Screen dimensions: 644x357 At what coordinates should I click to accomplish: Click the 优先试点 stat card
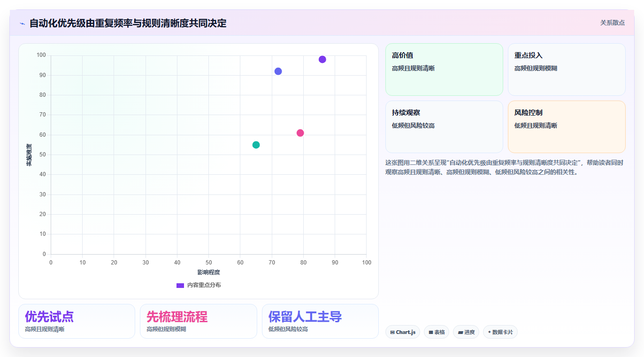(77, 321)
